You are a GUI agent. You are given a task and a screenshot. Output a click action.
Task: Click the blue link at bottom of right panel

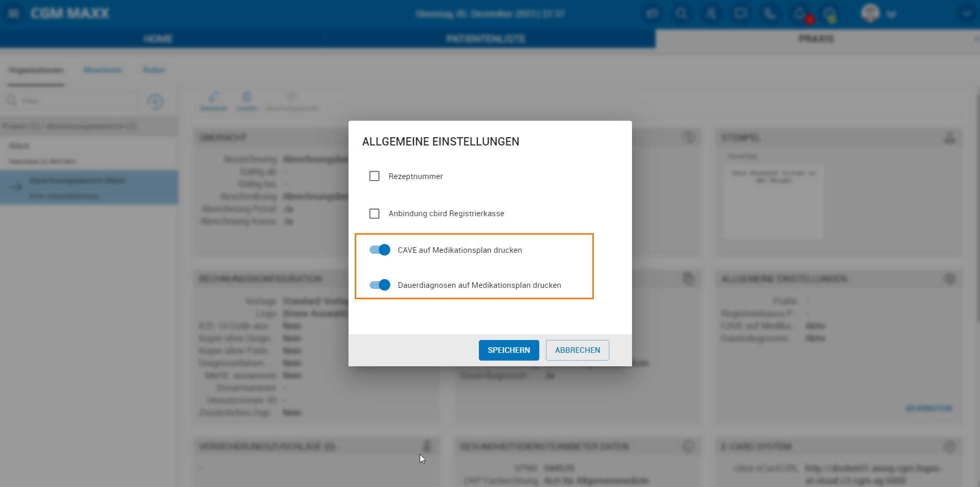929,408
